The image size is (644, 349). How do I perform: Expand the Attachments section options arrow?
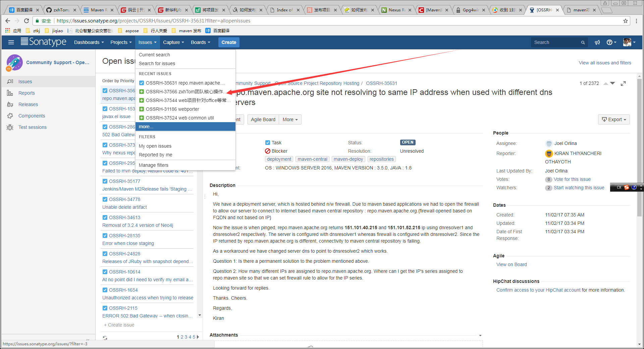pos(480,336)
